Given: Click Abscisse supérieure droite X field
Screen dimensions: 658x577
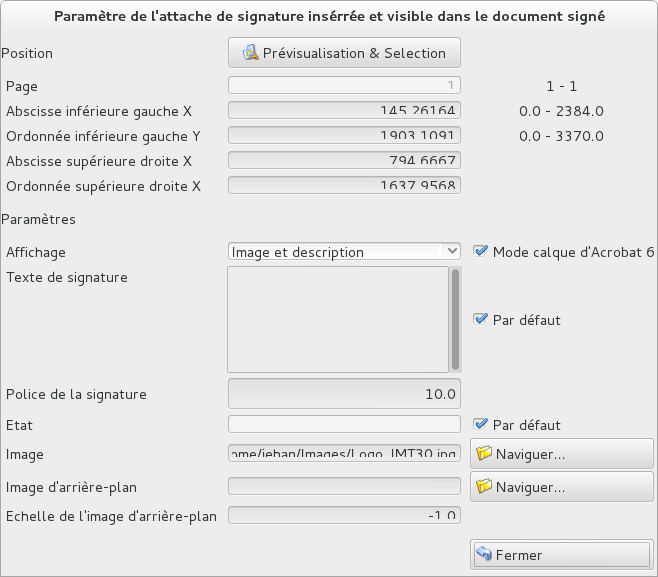Looking at the screenshot, I should coord(344,160).
